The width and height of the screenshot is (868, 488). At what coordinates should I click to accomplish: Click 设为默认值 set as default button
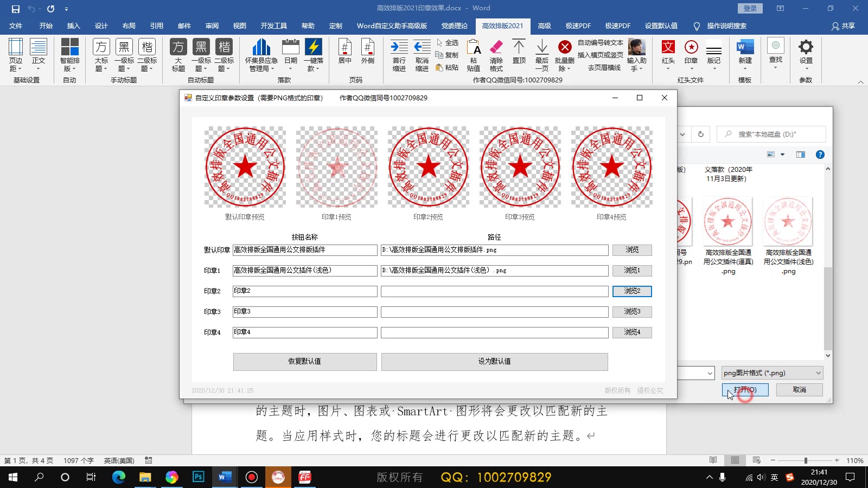[495, 362]
